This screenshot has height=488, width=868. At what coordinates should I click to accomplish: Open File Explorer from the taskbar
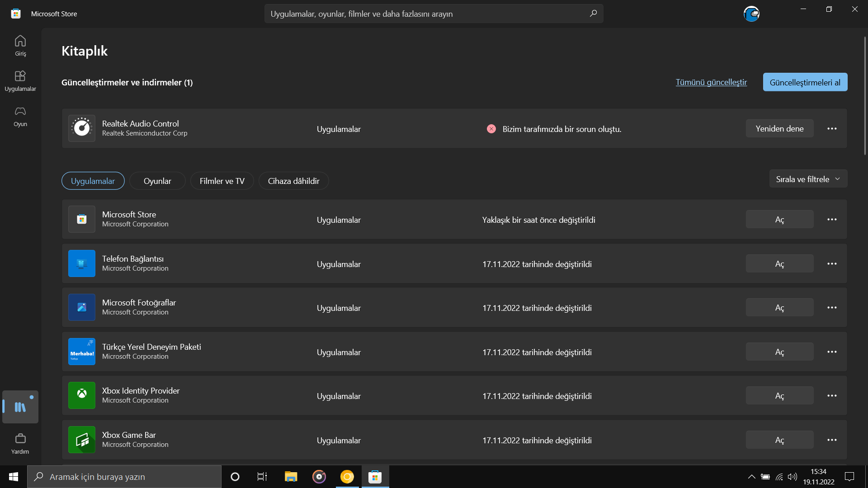pyautogui.click(x=291, y=477)
